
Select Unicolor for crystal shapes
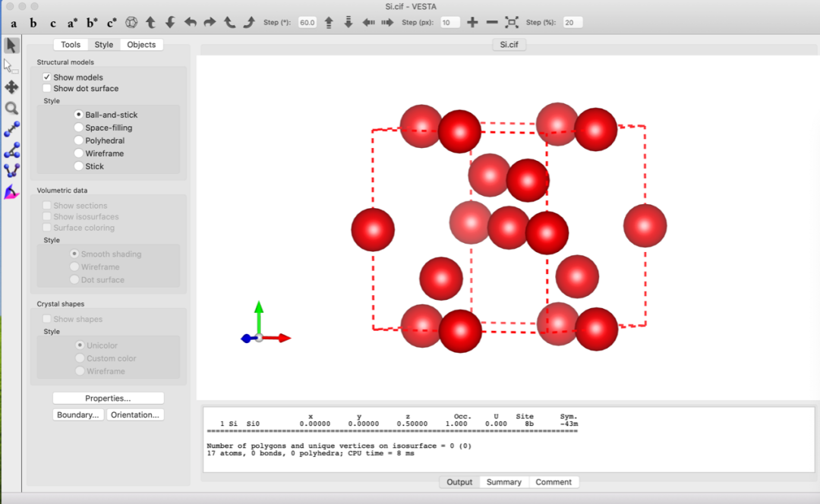click(x=80, y=345)
